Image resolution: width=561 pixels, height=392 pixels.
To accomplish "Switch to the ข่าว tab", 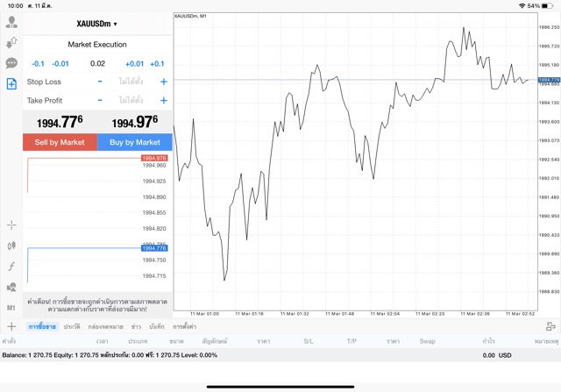I will [x=136, y=326].
